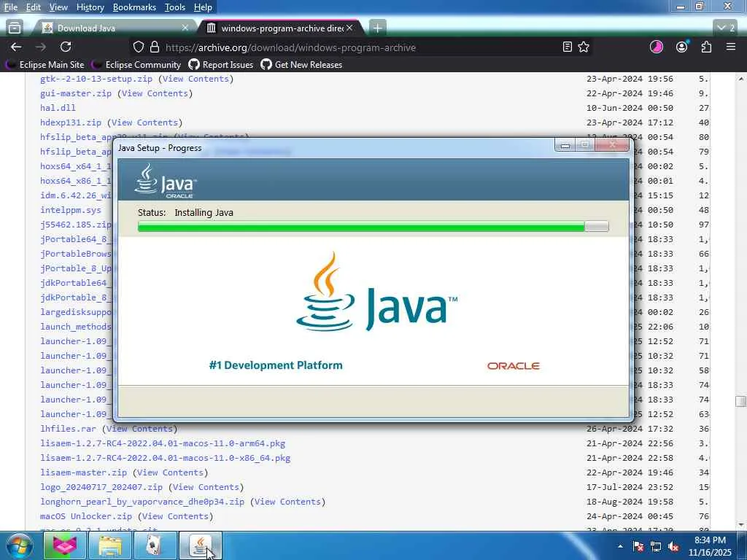The height and width of the screenshot is (560, 747).
Task: Select the windows-program-archive directory tab
Action: tap(281, 28)
